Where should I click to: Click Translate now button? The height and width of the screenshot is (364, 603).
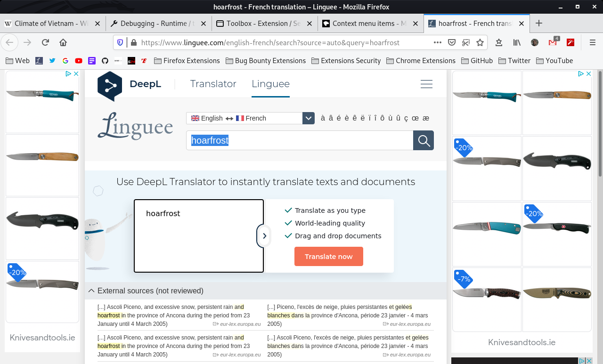329,257
